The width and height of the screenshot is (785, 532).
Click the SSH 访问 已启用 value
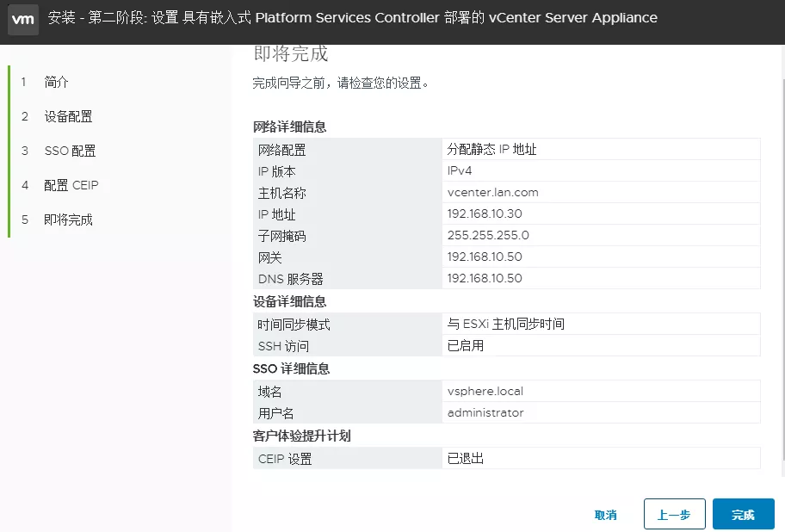coord(466,345)
